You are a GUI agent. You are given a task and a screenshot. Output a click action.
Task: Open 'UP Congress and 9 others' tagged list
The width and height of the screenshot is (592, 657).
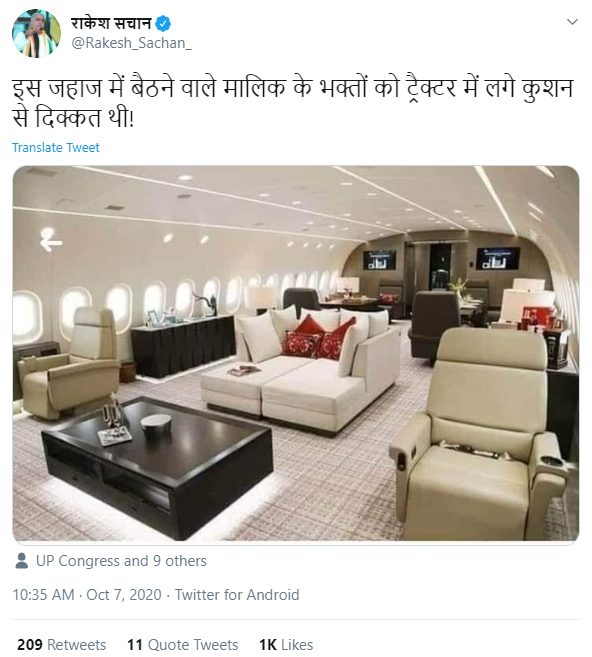pos(121,561)
